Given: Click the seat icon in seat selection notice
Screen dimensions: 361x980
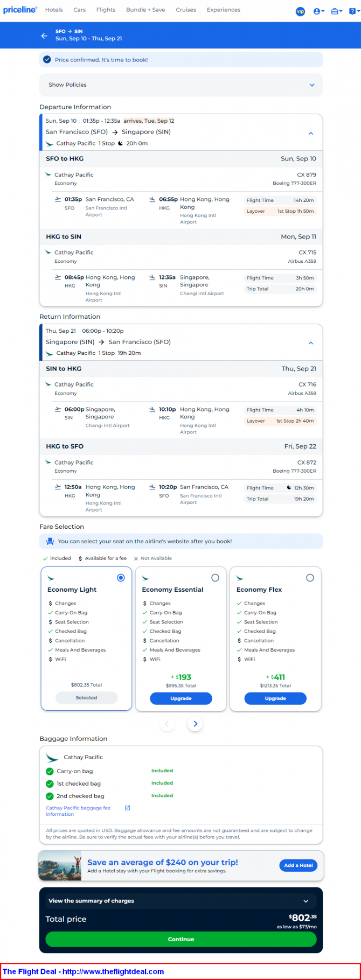Looking at the screenshot, I should pos(50,541).
